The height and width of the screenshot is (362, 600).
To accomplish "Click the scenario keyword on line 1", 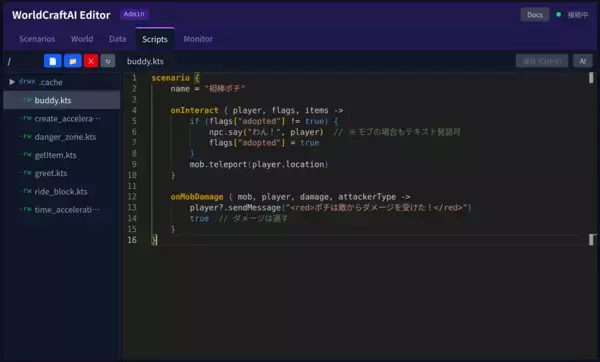I will (171, 78).
